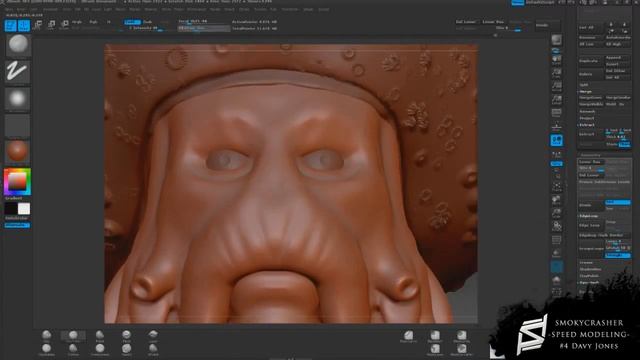Toggle Draw mode in top shelf
The height and width of the screenshot is (360, 640).
click(24, 26)
